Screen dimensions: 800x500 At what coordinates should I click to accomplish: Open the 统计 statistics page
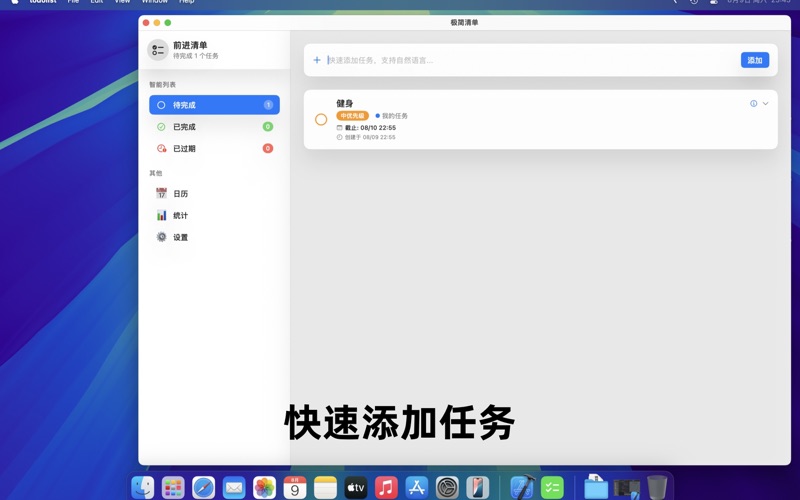click(180, 216)
